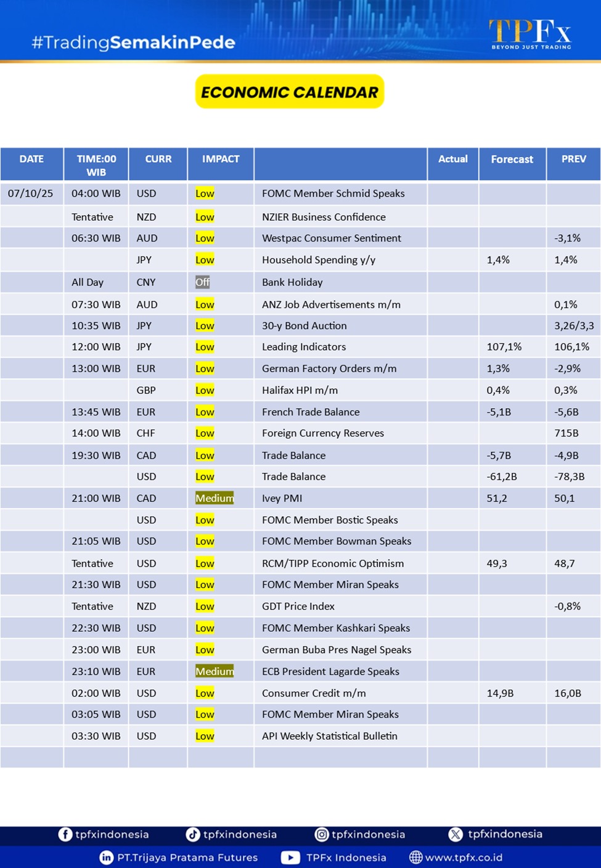Select the Forecast column header
The width and height of the screenshot is (601, 868).
point(512,159)
